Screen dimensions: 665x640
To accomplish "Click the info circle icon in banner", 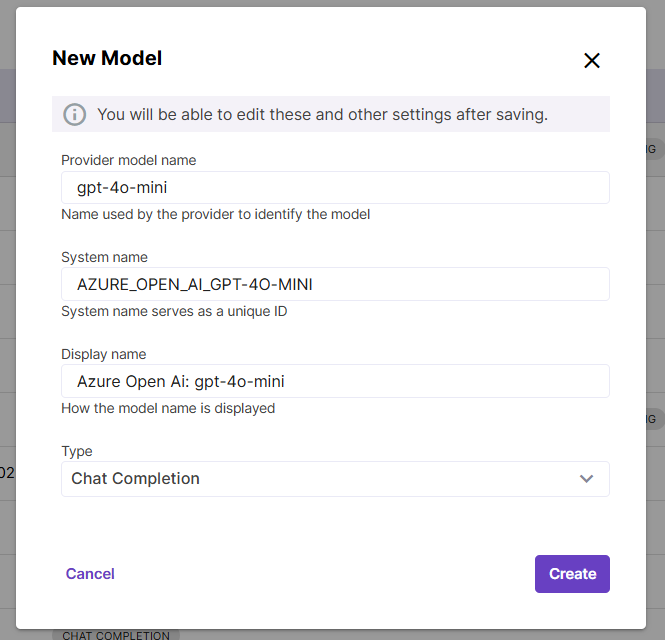I will pos(75,114).
